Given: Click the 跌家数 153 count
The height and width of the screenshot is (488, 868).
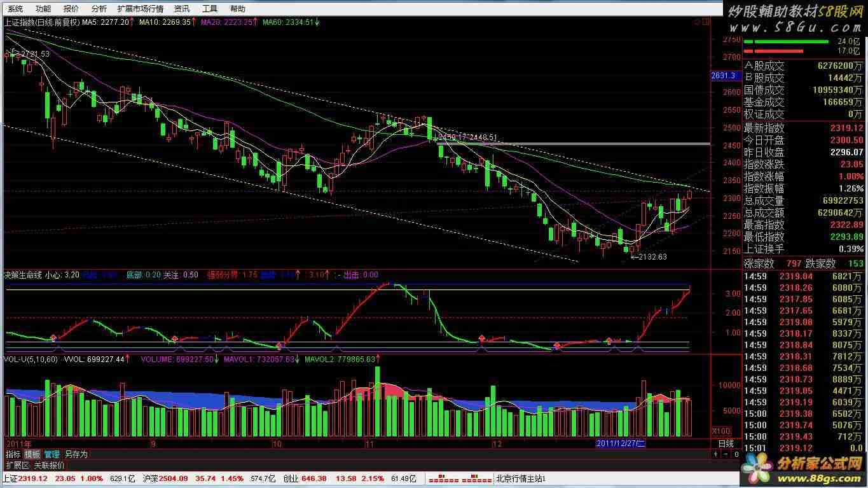Looking at the screenshot, I should tap(855, 263).
